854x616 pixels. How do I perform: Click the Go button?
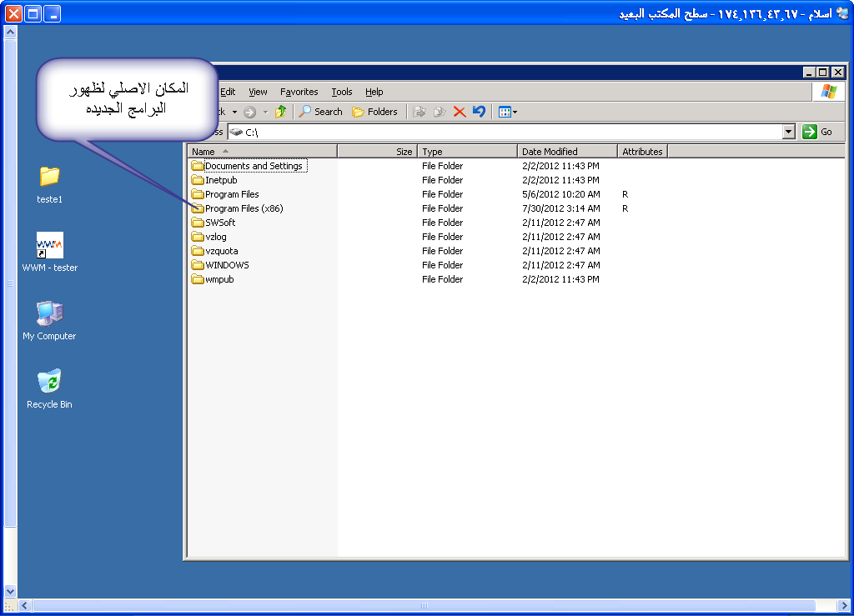tap(817, 132)
